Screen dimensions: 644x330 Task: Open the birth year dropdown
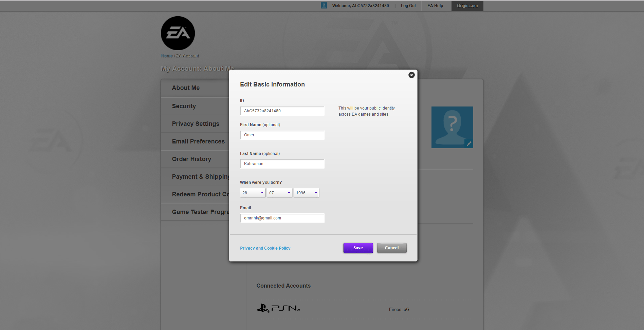pyautogui.click(x=306, y=193)
